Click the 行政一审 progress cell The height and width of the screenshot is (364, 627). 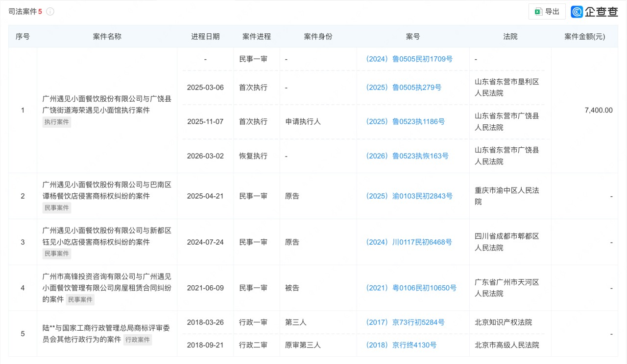coord(253,322)
